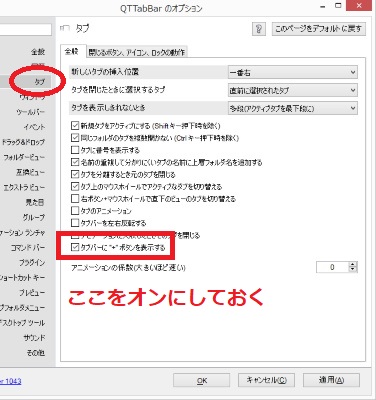Click このページをデフォルトに戻す button
The width and height of the screenshot is (376, 400).
(x=319, y=29)
